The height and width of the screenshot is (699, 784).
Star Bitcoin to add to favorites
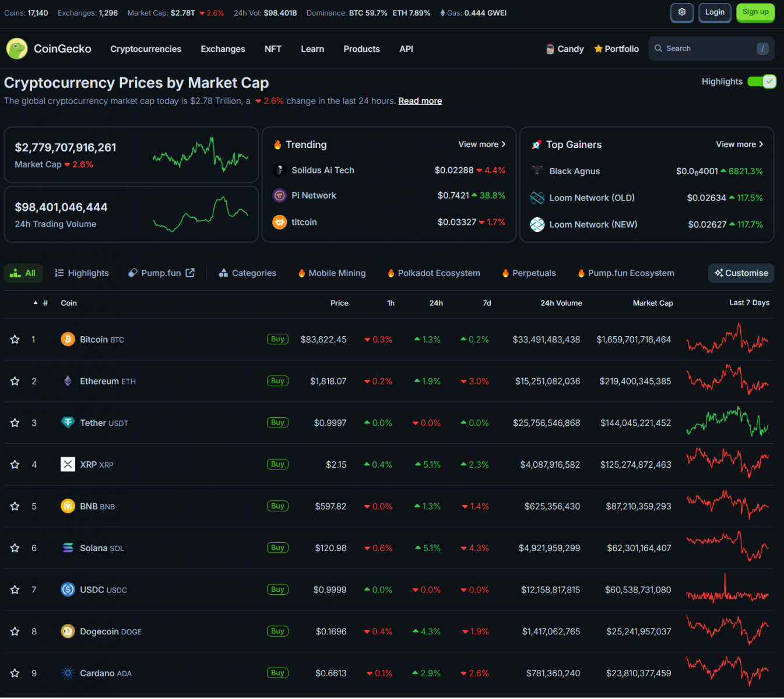(15, 339)
